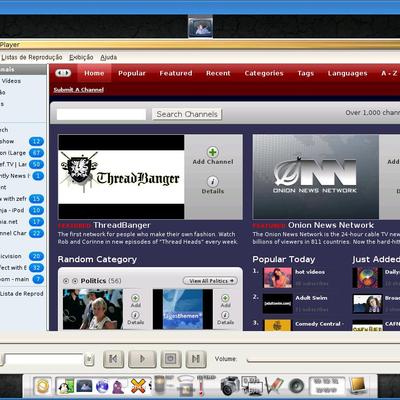The width and height of the screenshot is (400, 400).
Task: Open the purple messenger icon in the dock
Action: pos(118,387)
